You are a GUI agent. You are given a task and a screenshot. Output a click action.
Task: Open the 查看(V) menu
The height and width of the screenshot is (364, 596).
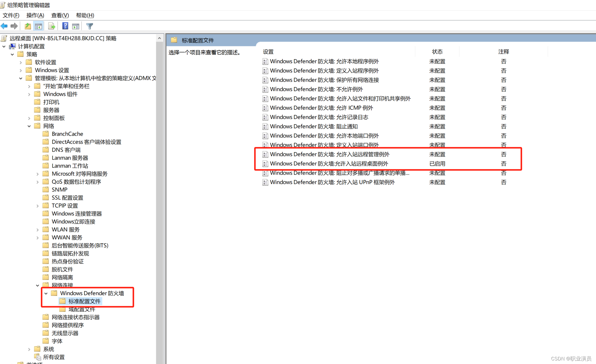pos(60,15)
